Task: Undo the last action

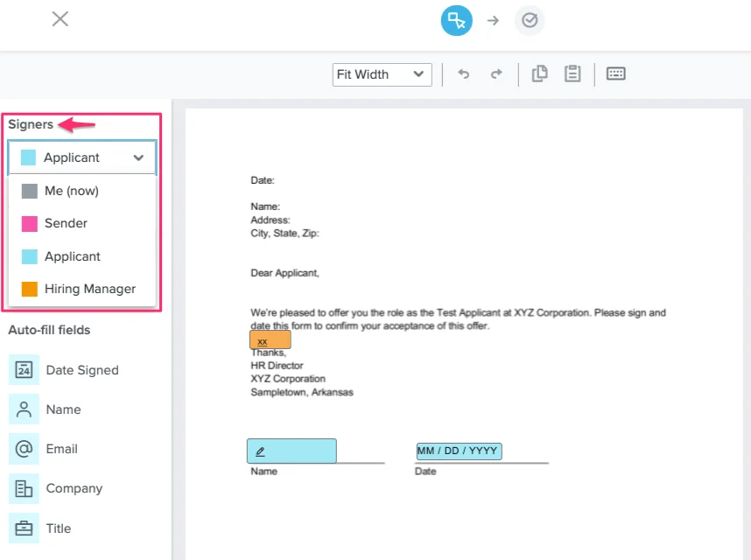Action: [x=463, y=73]
